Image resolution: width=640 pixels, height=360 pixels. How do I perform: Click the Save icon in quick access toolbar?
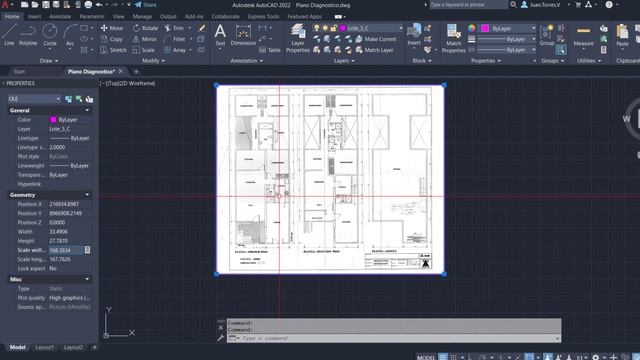click(x=45, y=5)
